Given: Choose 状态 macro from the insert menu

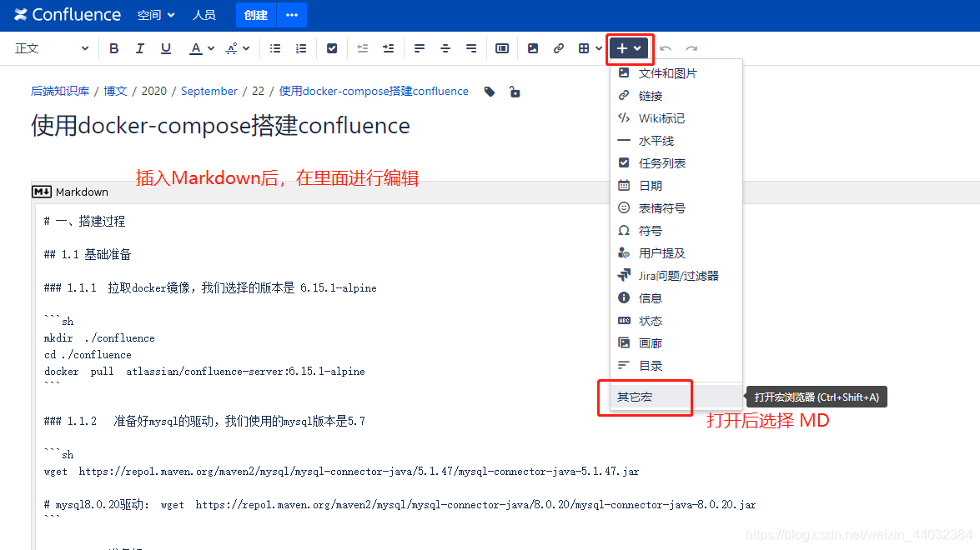Looking at the screenshot, I should (x=676, y=320).
